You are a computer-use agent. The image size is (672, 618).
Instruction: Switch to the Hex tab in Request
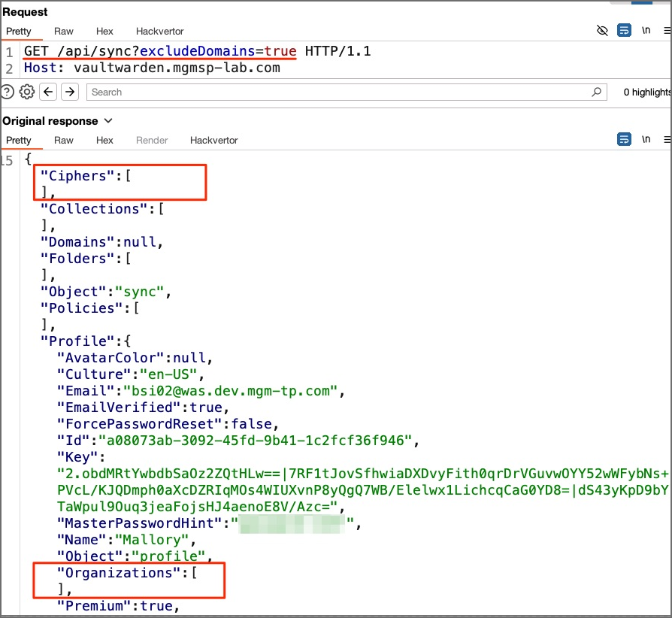[x=104, y=32]
